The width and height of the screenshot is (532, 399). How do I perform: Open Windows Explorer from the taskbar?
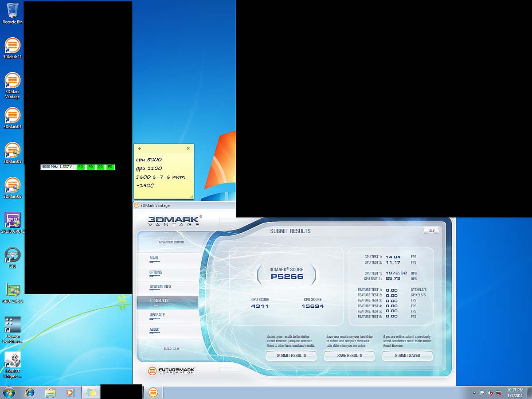point(50,392)
